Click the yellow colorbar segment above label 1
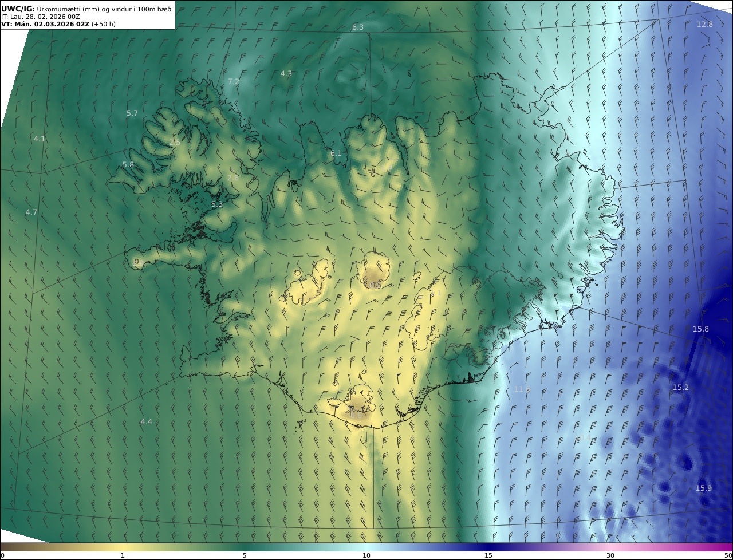 pyautogui.click(x=123, y=547)
